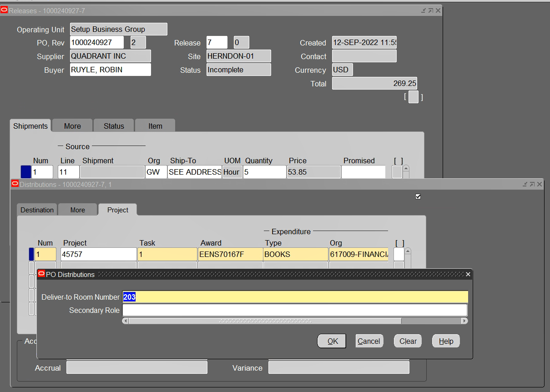Click the Secondary Role input field
550x392 pixels.
click(x=294, y=310)
